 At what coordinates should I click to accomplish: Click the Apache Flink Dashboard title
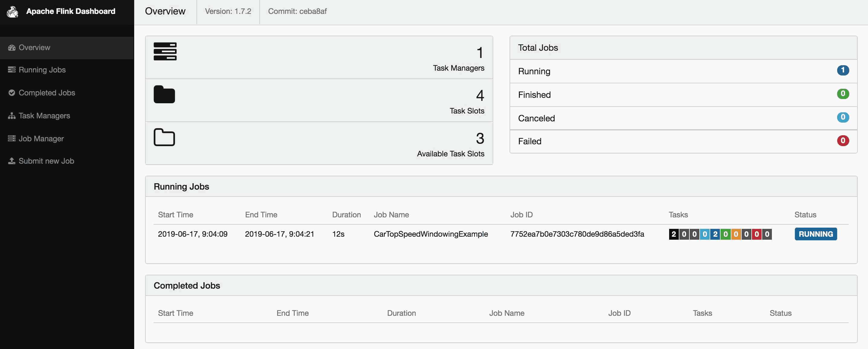click(71, 11)
